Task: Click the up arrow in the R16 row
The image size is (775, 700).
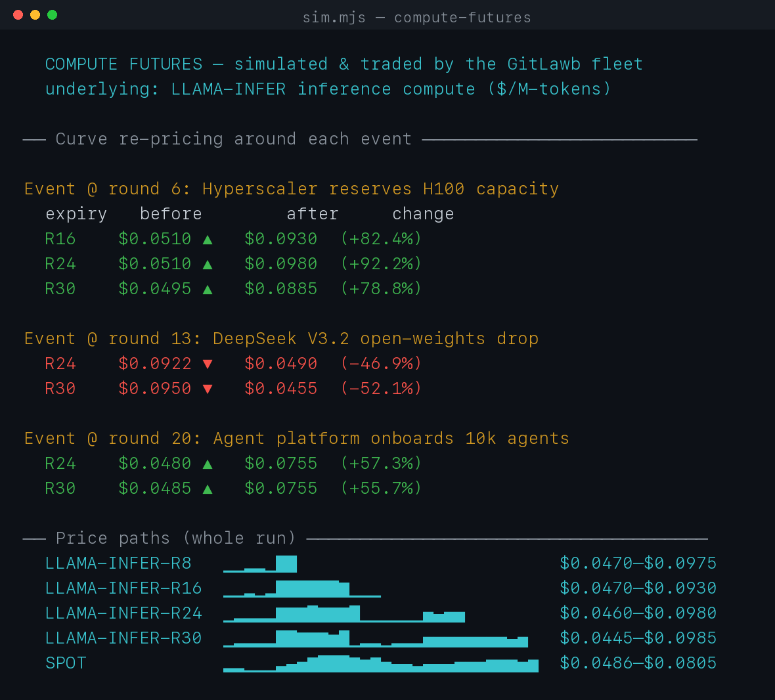Action: (x=208, y=240)
